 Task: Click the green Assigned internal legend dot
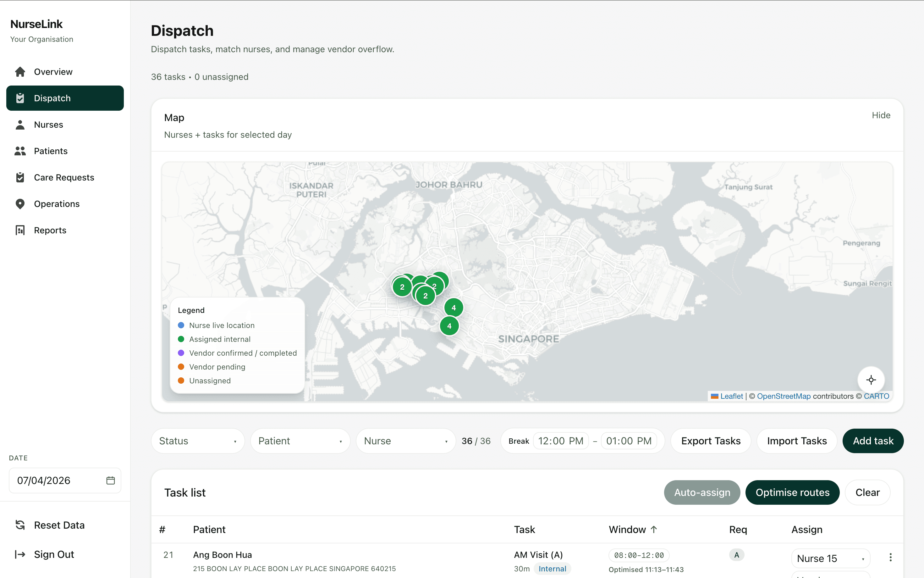tap(181, 339)
